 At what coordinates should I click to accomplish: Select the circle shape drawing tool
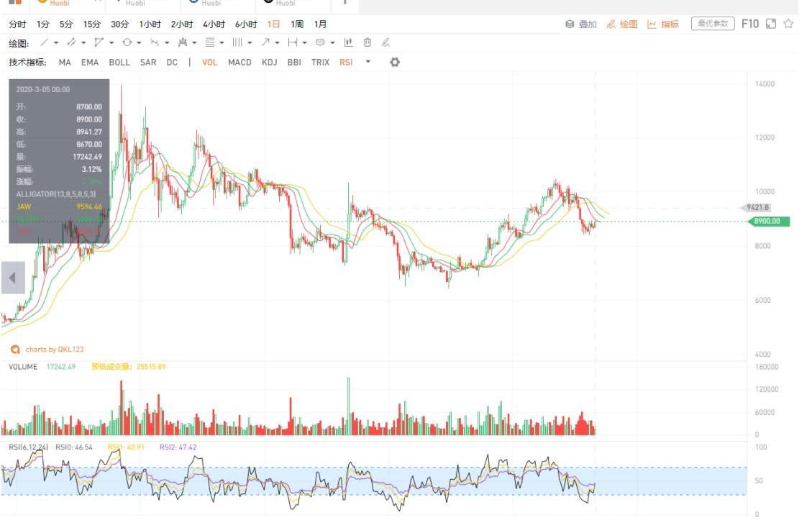coord(127,43)
